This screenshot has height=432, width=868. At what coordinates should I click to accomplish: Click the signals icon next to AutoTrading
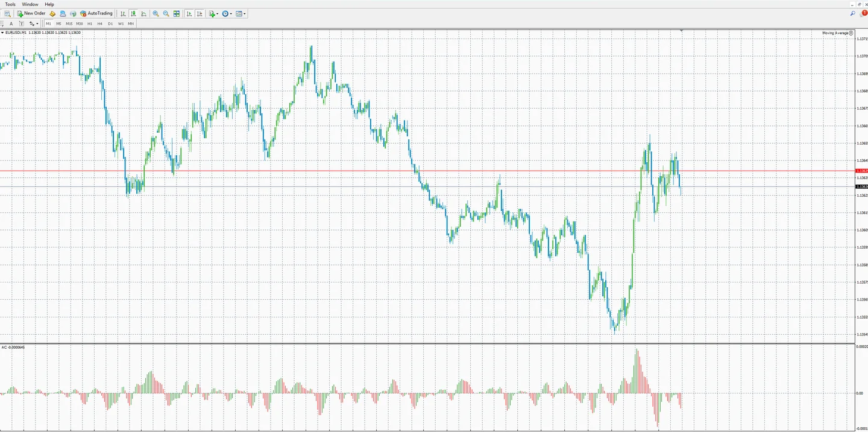[73, 13]
